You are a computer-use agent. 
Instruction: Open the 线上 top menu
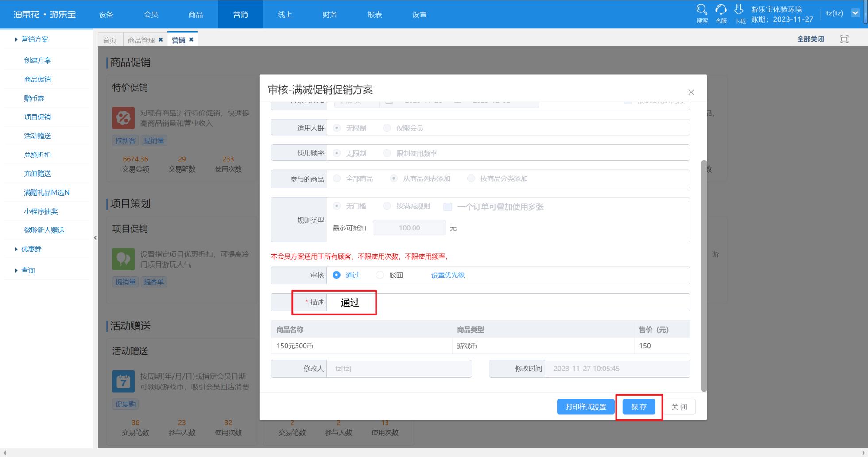pos(285,14)
